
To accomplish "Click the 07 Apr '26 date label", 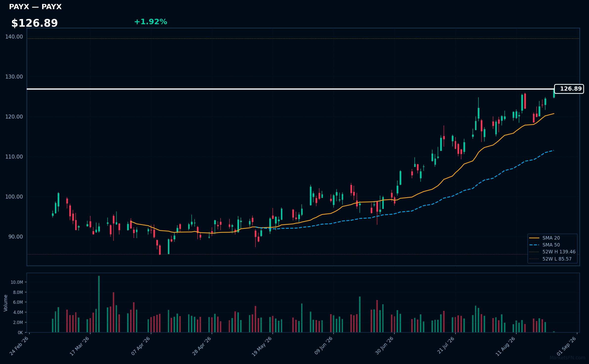I will (141, 346).
